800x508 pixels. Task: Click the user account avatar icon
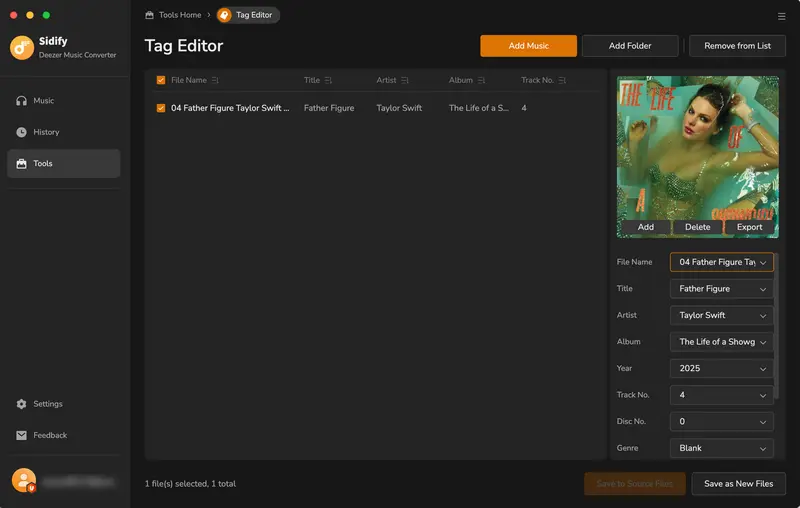click(x=24, y=480)
